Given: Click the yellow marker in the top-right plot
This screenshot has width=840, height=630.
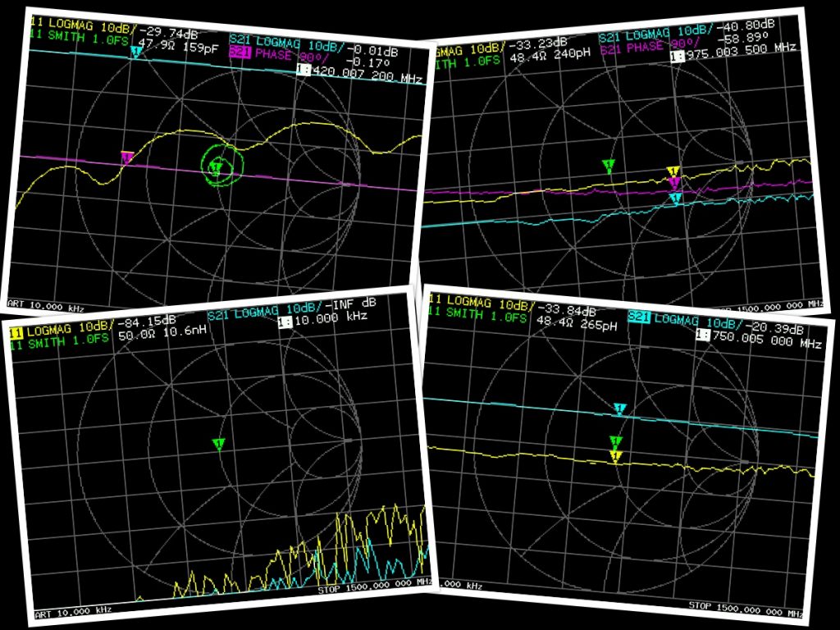Looking at the screenshot, I should pyautogui.click(x=671, y=173).
